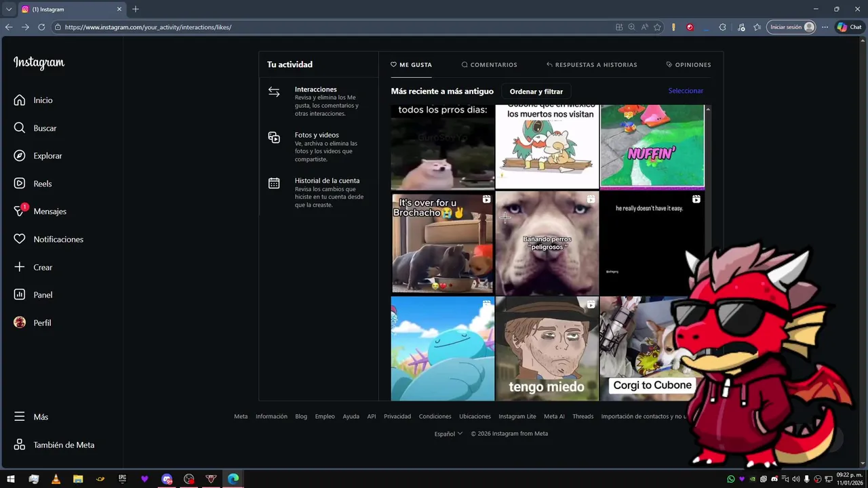This screenshot has height=488, width=868.
Task: Open the Privacidad footer link
Action: click(397, 416)
